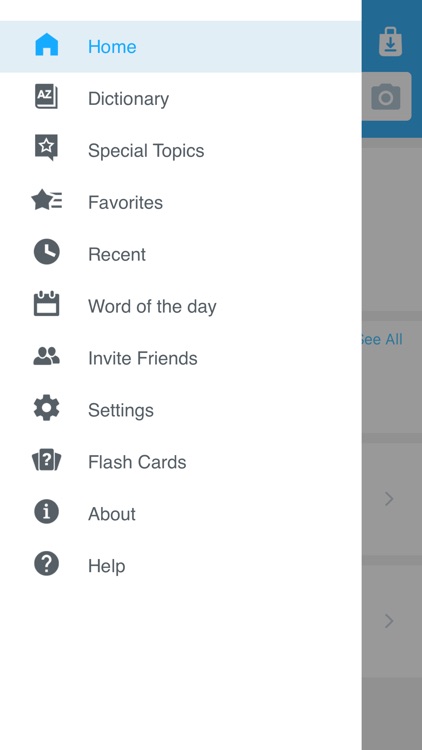422x750 pixels.
Task: Select the Invite Friends people icon
Action: click(x=46, y=356)
